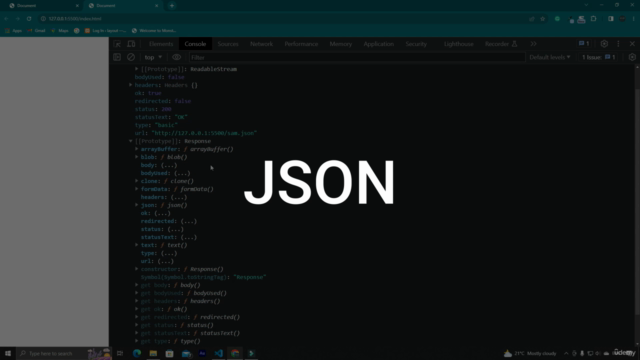The width and height of the screenshot is (640, 360).
Task: Expand the get ok getter
Action: pyautogui.click(x=137, y=309)
